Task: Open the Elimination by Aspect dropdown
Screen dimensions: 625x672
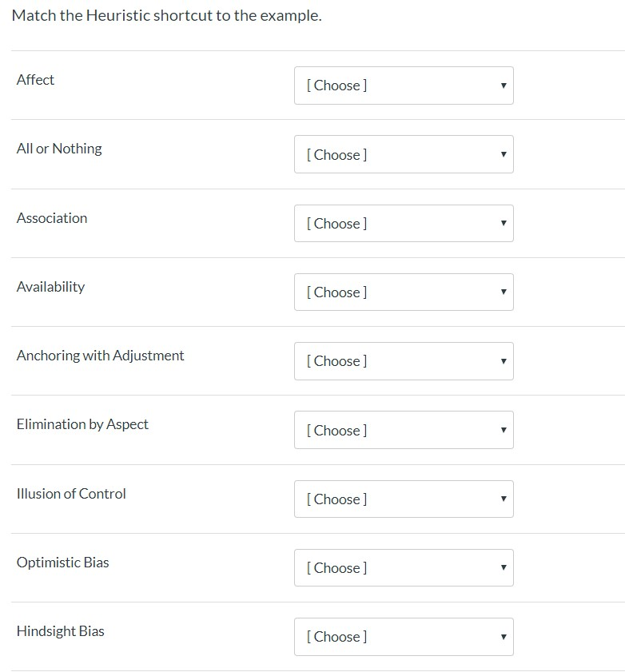Action: point(404,430)
